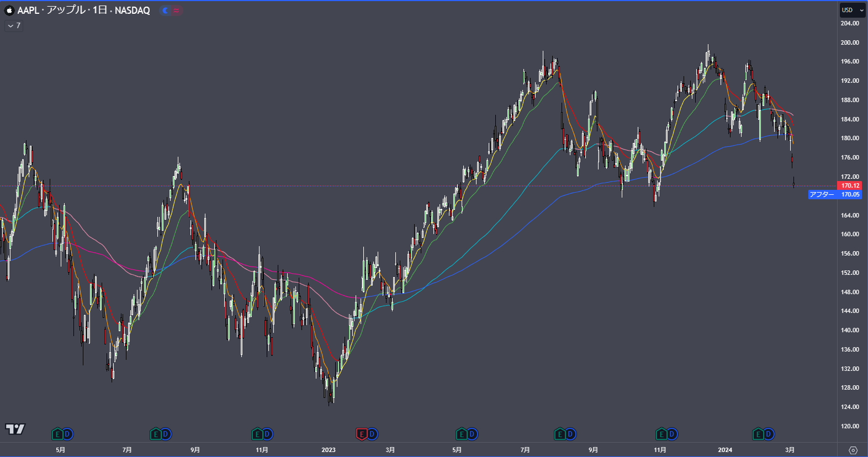
Task: Open the rightmost green earnings E marker
Action: (x=758, y=434)
